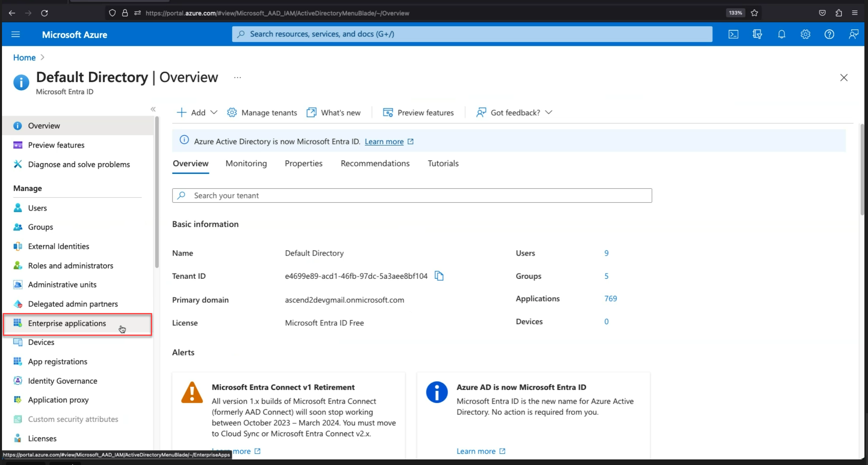
Task: Open the notifications bell
Action: [x=781, y=34]
